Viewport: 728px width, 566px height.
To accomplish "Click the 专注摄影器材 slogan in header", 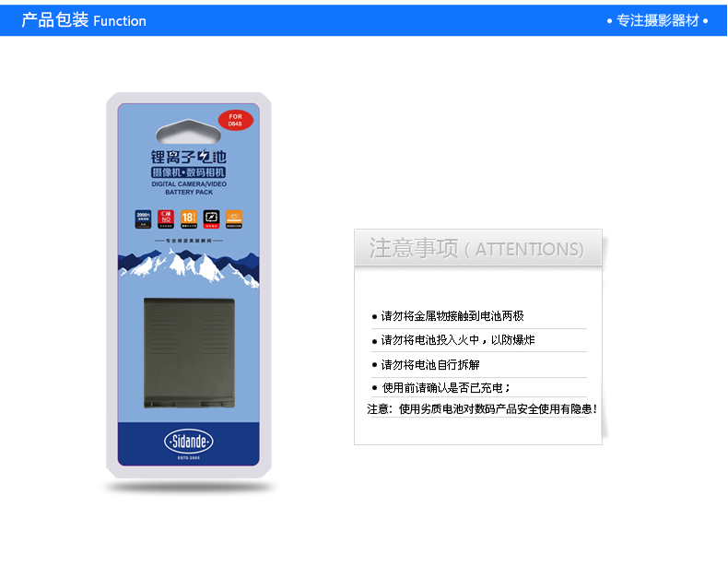I will coord(657,20).
